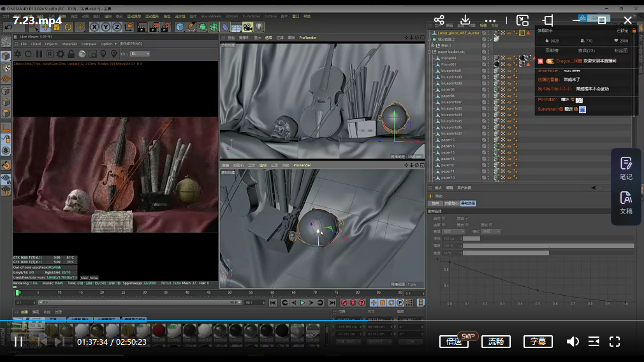Click Live Viewer restart render icon
The width and height of the screenshot is (644, 362).
coord(28,54)
